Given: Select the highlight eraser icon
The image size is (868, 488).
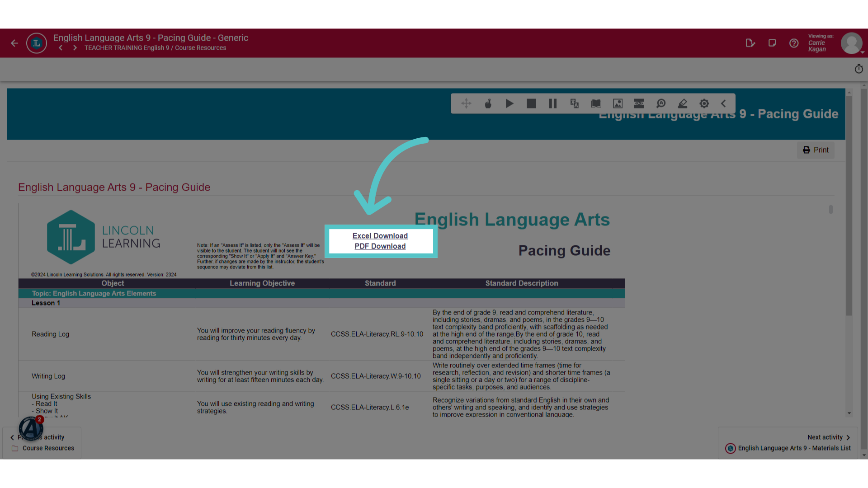Looking at the screenshot, I should (683, 103).
